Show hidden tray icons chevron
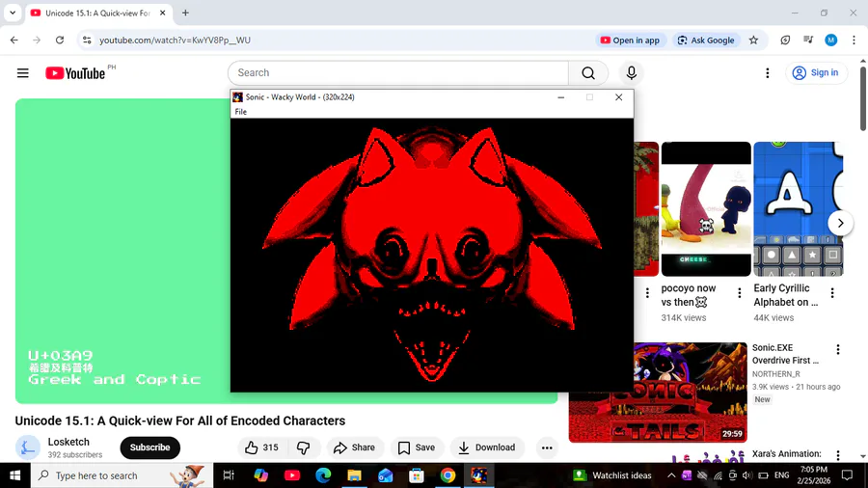Viewport: 868px width, 488px height. pos(671,475)
